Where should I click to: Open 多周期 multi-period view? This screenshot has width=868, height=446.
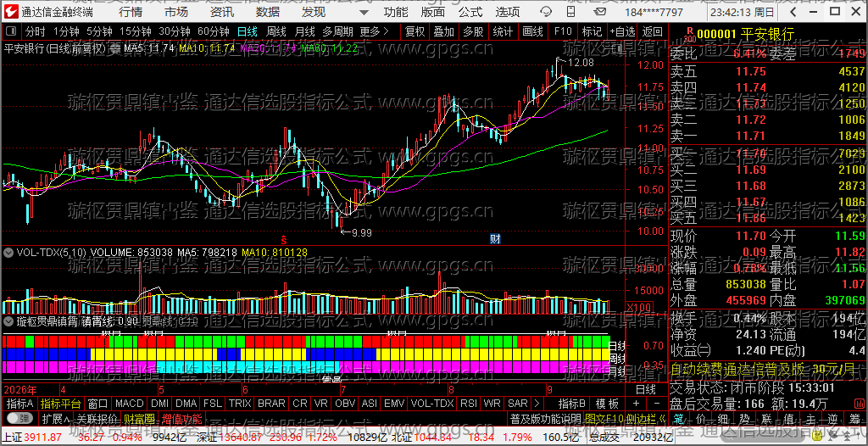(338, 31)
